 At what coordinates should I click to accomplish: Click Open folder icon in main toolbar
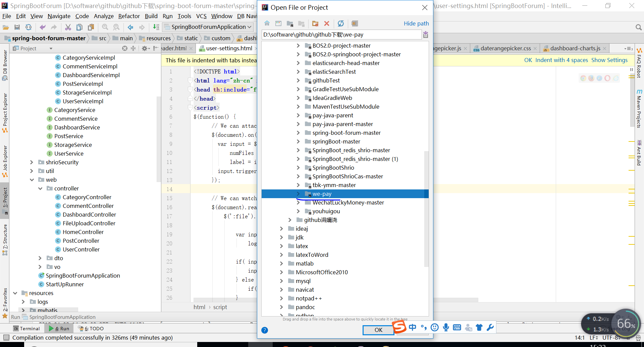6,27
